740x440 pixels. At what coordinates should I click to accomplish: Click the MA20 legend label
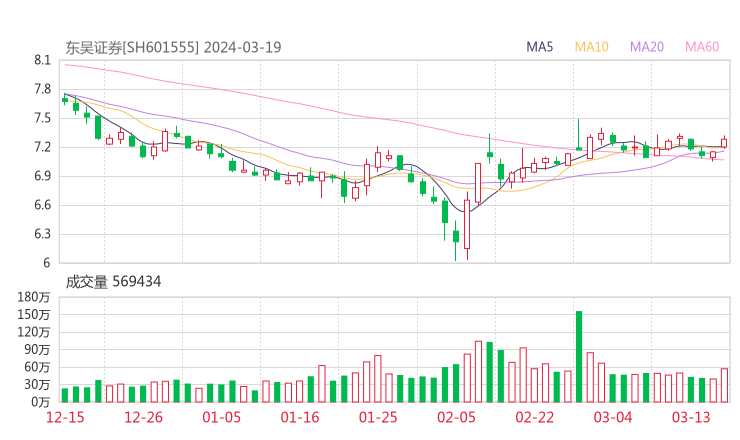point(647,47)
